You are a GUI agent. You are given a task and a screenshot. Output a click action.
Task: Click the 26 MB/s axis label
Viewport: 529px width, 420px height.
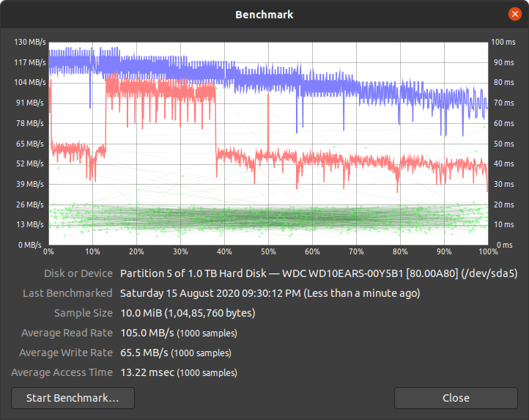click(30, 205)
